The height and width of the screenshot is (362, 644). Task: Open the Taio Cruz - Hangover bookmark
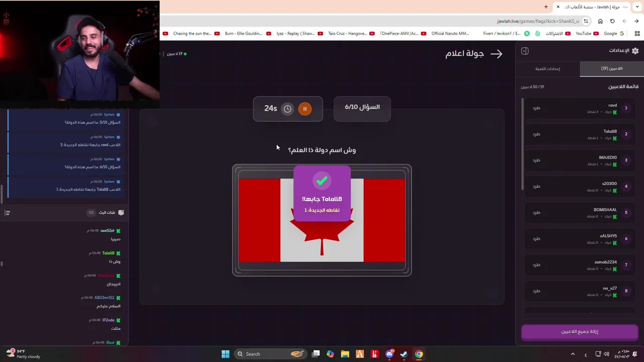(347, 34)
